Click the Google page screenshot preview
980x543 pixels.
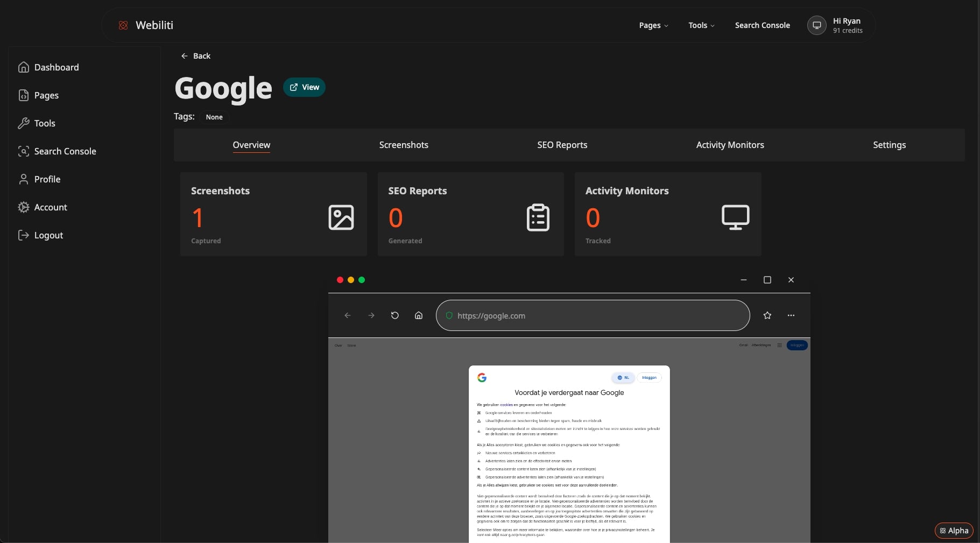point(569,441)
